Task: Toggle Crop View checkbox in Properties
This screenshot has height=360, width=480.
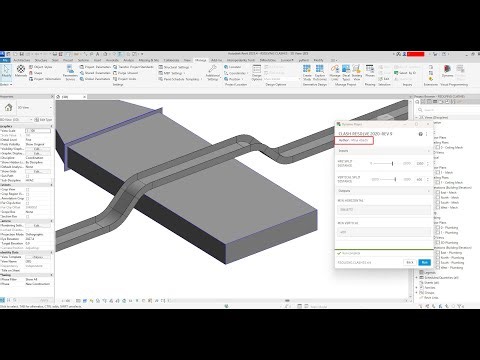Action: [x=28, y=189]
